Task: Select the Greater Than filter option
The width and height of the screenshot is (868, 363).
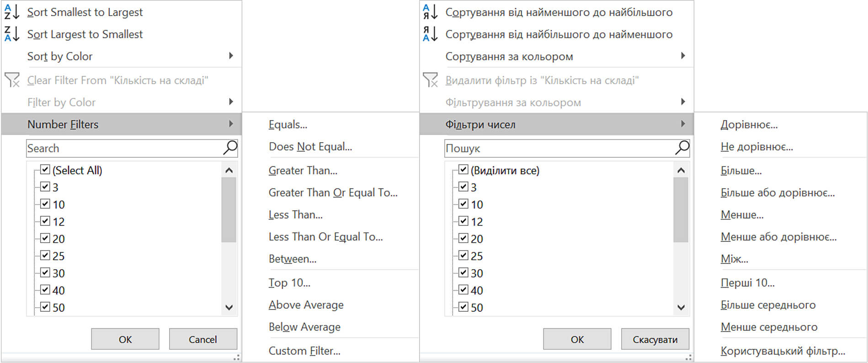Action: [303, 170]
